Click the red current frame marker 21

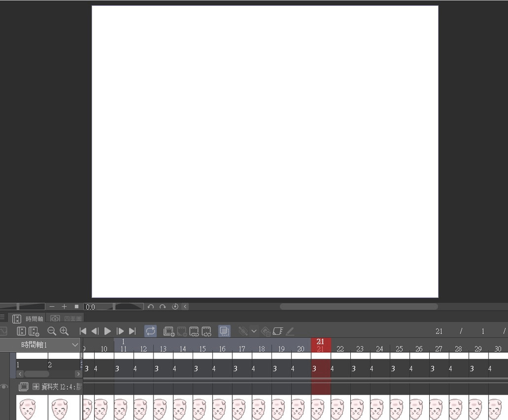[x=321, y=345]
